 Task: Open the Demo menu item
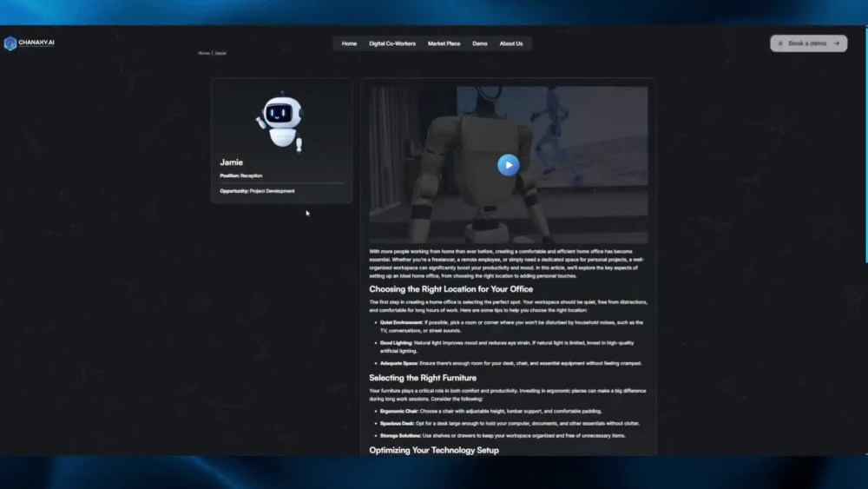point(479,43)
